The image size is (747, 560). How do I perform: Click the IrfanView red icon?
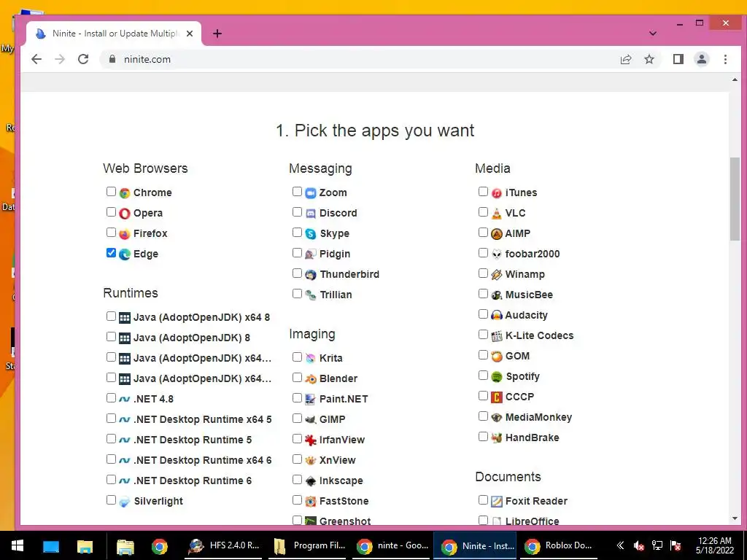[x=311, y=440]
